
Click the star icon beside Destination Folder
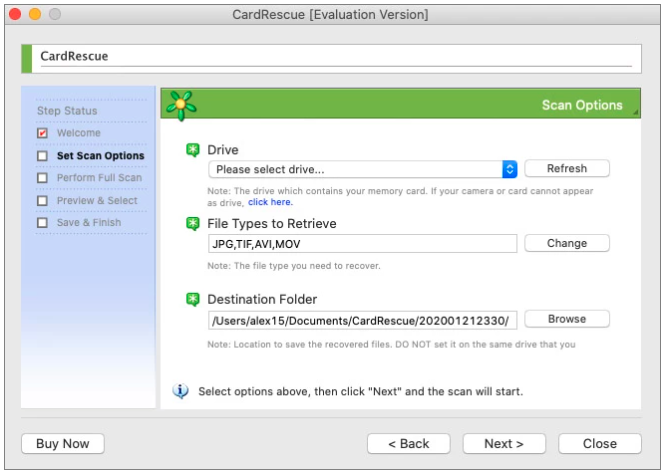click(x=193, y=299)
